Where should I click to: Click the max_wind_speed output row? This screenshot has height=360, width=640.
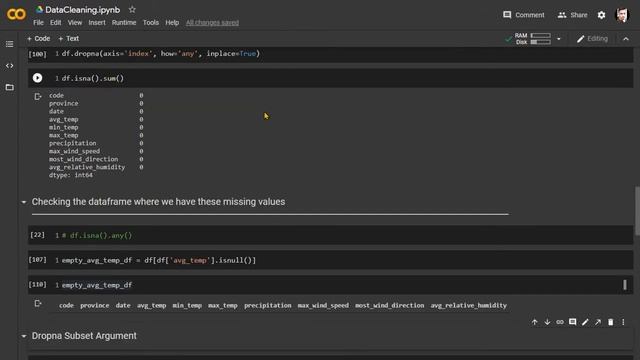[x=96, y=151]
